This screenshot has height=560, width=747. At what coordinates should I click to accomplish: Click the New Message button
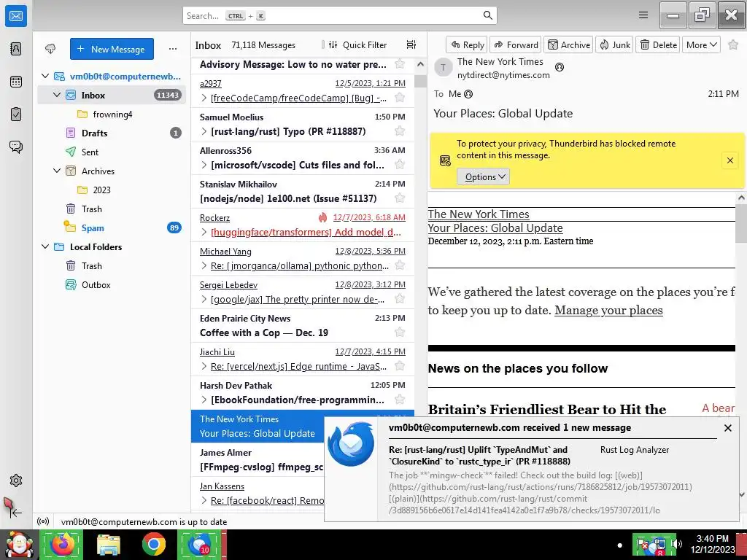coord(112,49)
